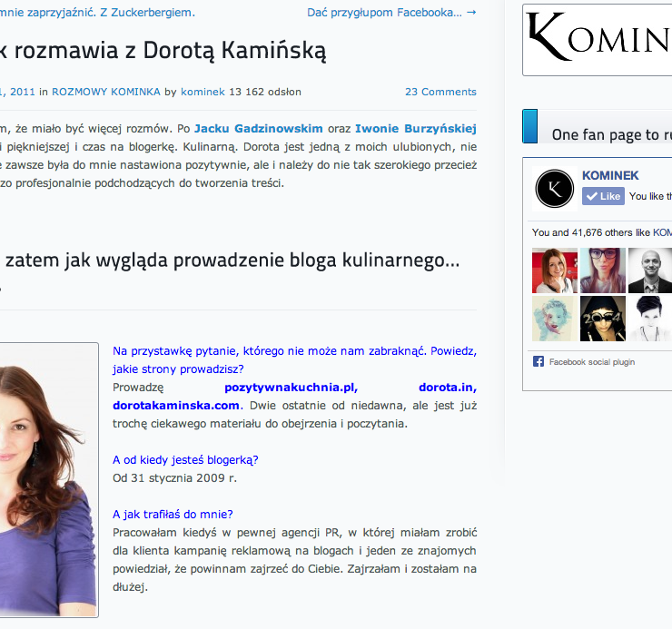Visit the dorotakaminska.com link
Image resolution: width=672 pixels, height=629 pixels.
coord(176,406)
